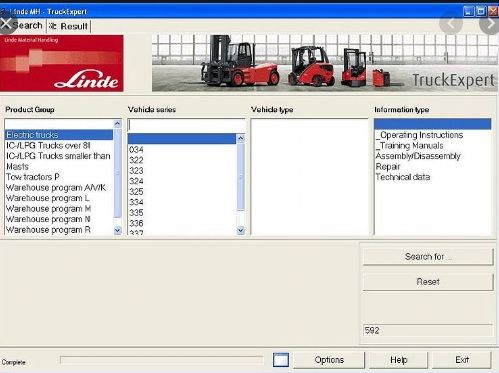The width and height of the screenshot is (499, 373).
Task: Select vehicle series 034
Action: point(182,150)
